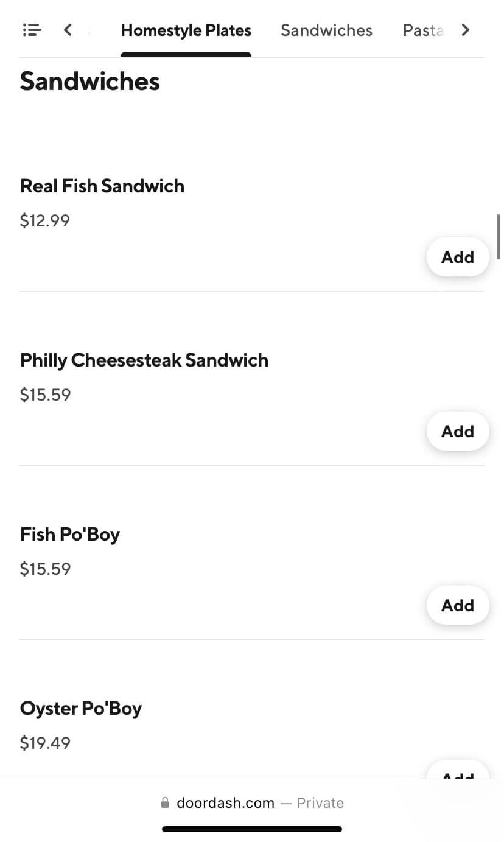Add Philly Cheesesteak Sandwich to cart
The height and width of the screenshot is (842, 504).
tap(457, 431)
